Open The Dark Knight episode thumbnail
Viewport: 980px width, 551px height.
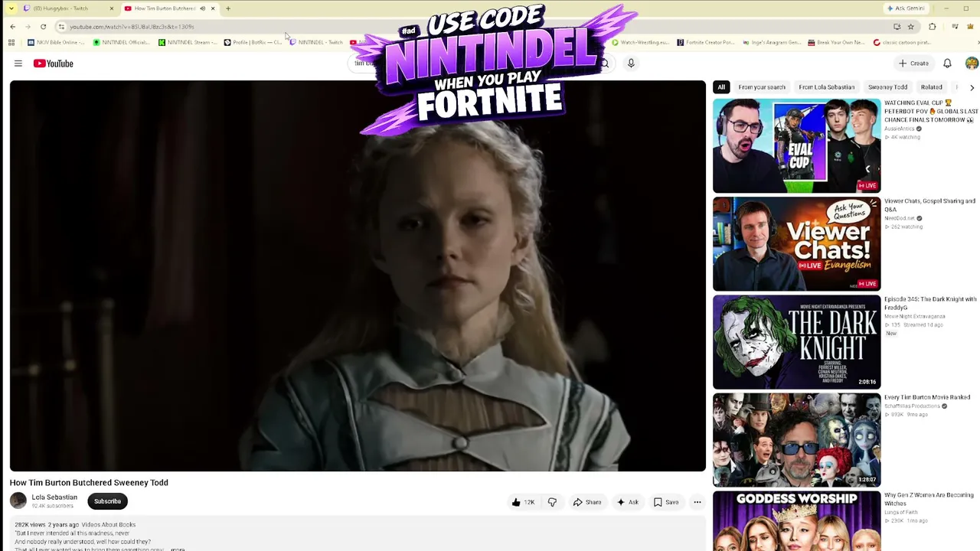point(796,342)
